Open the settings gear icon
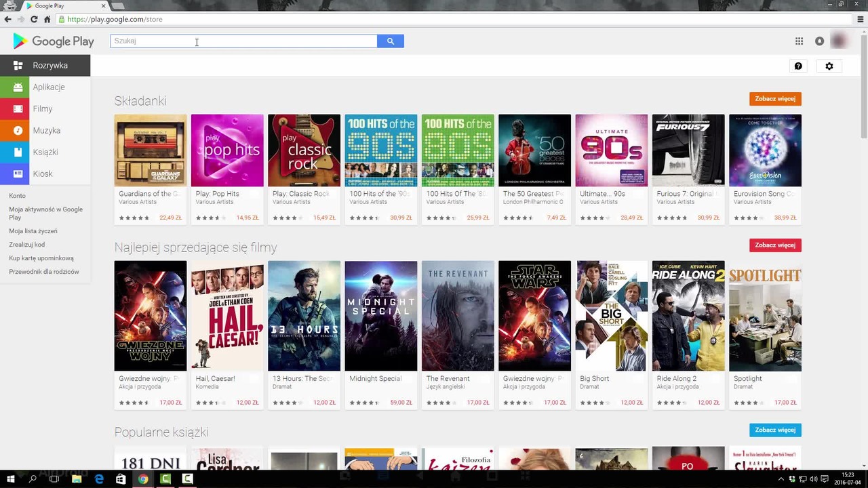868x488 pixels. (829, 66)
